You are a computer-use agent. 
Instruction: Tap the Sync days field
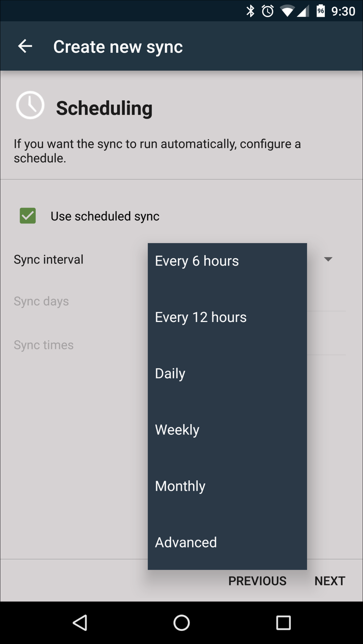tap(41, 301)
